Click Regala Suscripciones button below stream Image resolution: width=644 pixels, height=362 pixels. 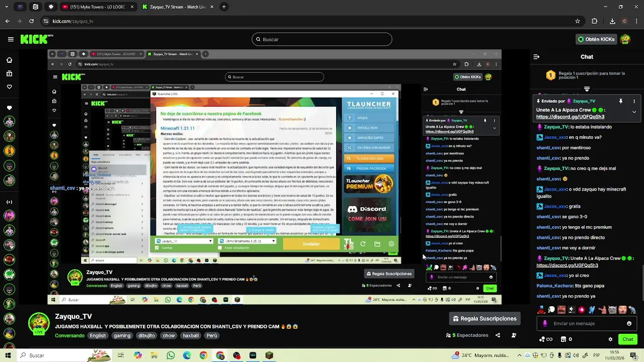coord(485,318)
